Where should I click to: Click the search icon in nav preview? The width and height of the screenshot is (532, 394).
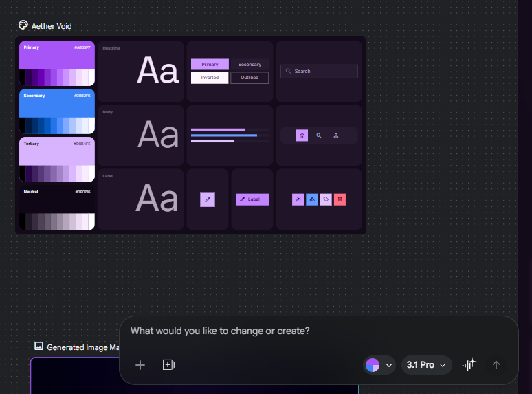pyautogui.click(x=319, y=135)
